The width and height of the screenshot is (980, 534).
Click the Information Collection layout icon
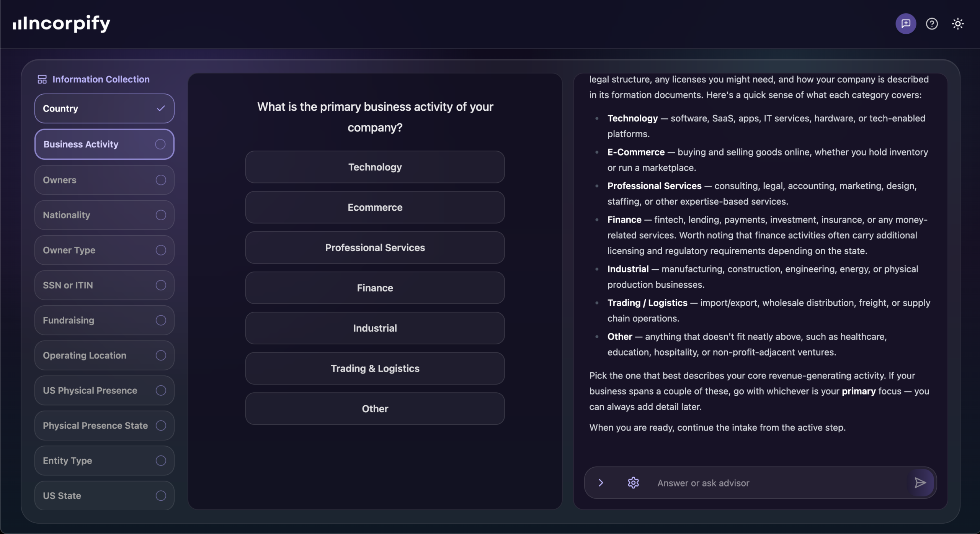[x=42, y=79]
